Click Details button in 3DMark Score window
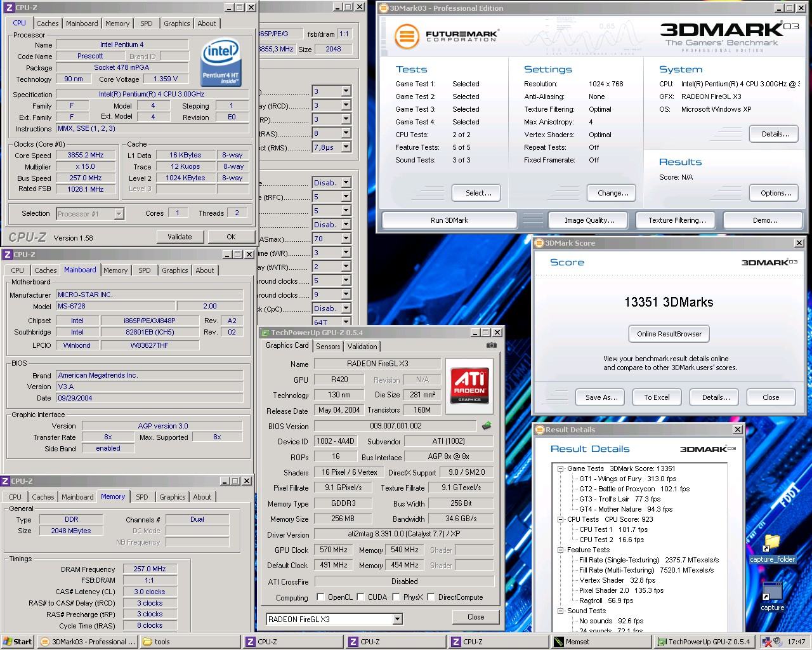 pyautogui.click(x=716, y=397)
